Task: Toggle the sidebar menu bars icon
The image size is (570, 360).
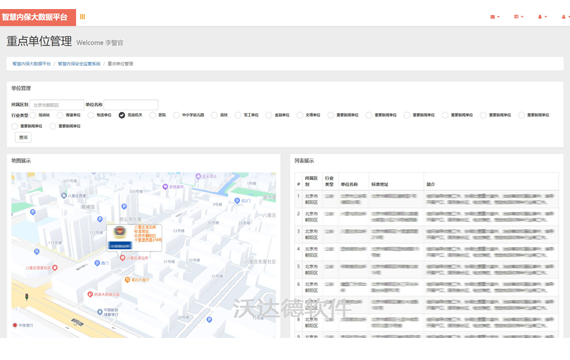Action: 83,17
